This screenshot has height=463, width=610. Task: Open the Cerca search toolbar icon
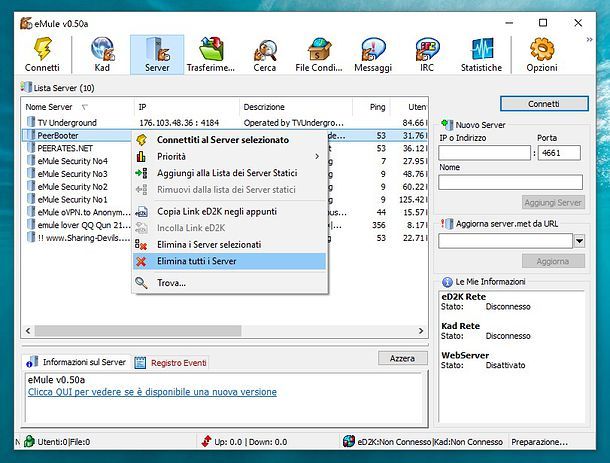coord(265,50)
